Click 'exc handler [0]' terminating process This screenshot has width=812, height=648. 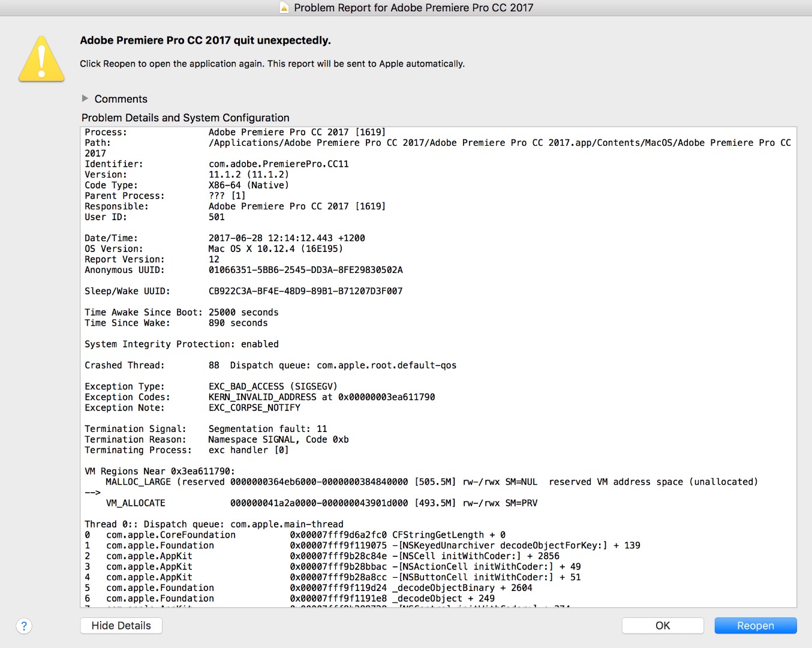(x=248, y=450)
